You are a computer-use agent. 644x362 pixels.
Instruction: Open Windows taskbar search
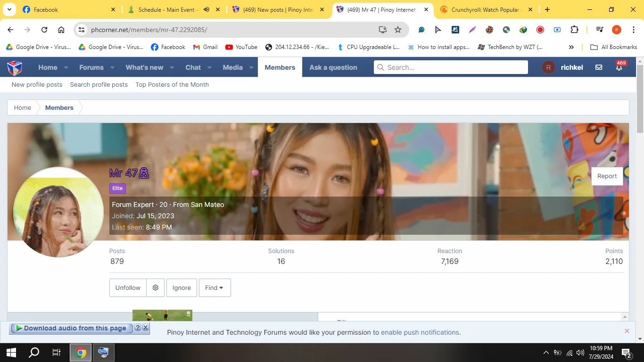pyautogui.click(x=34, y=353)
